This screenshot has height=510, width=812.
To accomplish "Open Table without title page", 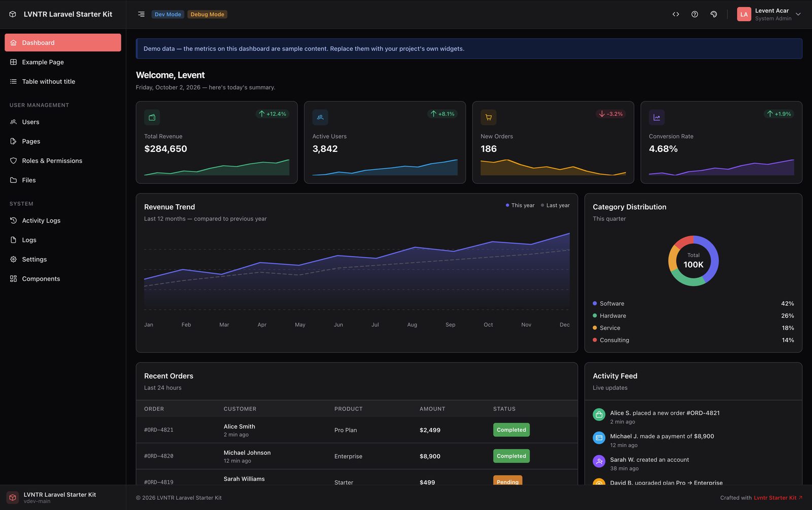I will click(63, 81).
